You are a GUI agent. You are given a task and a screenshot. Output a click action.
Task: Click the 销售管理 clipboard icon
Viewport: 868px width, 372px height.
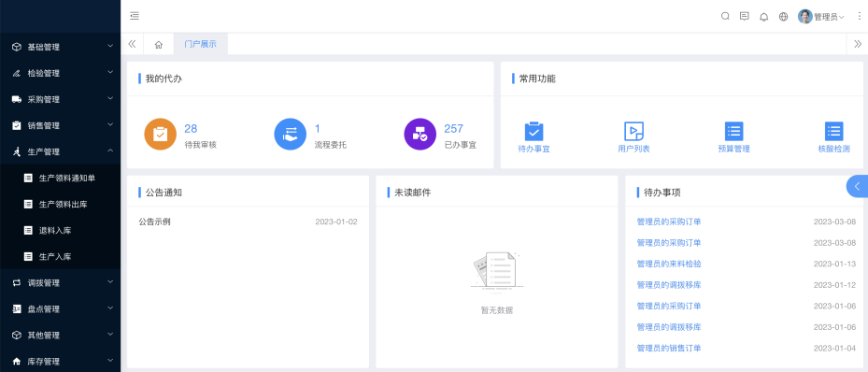[x=17, y=125]
